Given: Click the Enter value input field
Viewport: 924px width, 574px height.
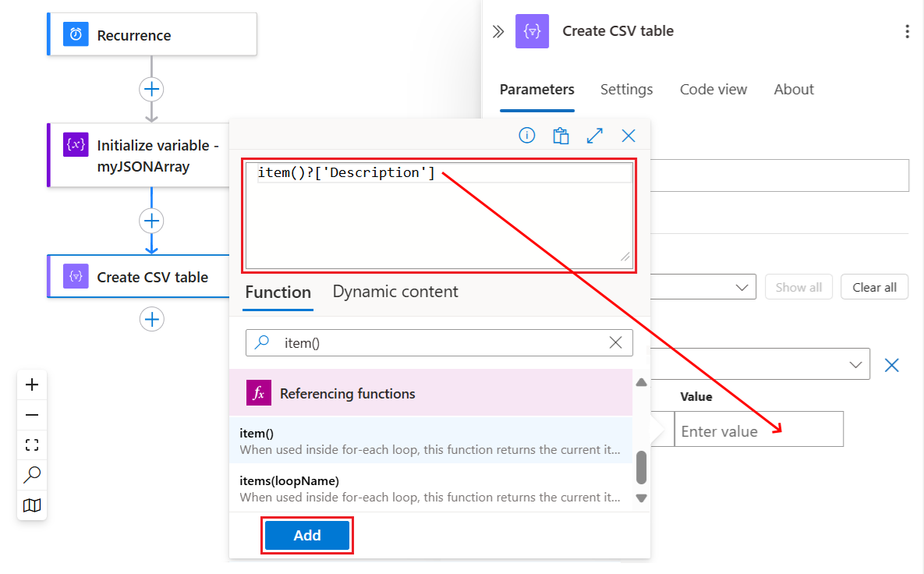Looking at the screenshot, I should [x=758, y=430].
